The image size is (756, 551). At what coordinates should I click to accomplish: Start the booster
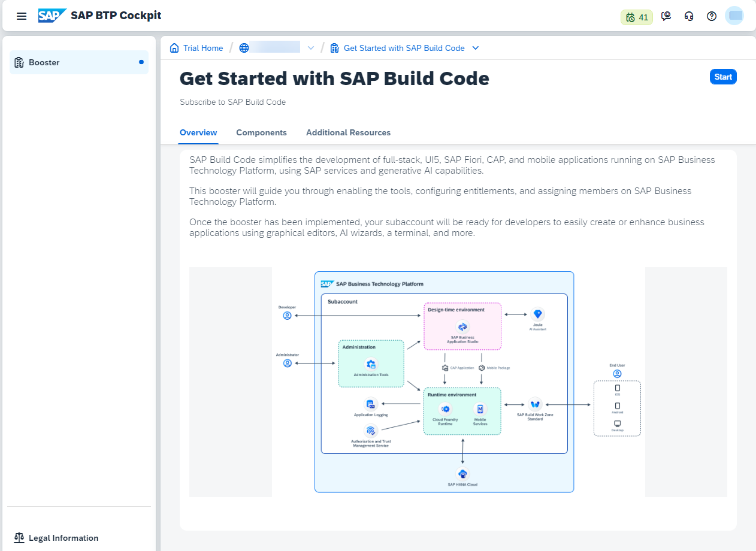pyautogui.click(x=723, y=77)
